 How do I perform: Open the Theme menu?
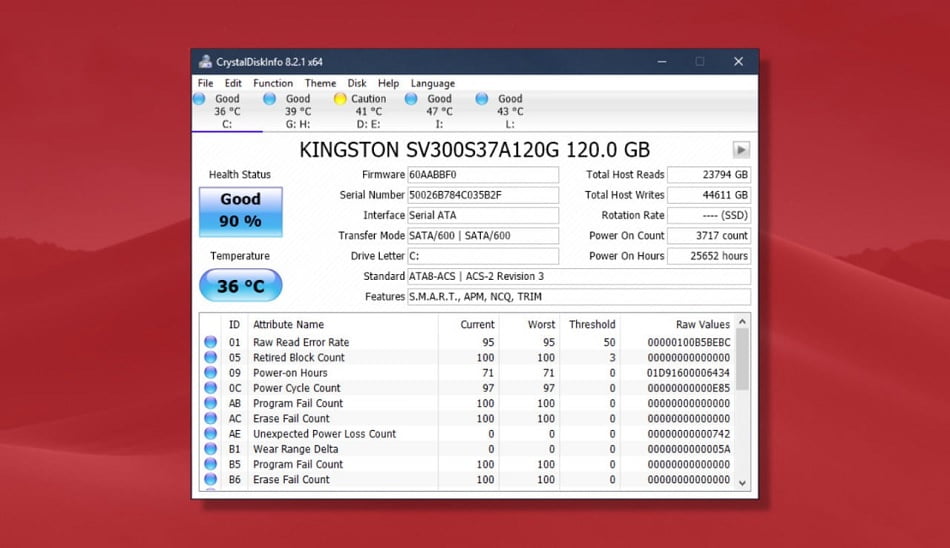pos(320,83)
